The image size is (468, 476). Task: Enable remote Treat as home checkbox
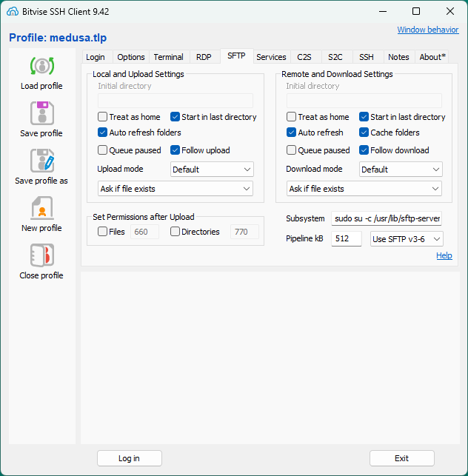(x=291, y=117)
